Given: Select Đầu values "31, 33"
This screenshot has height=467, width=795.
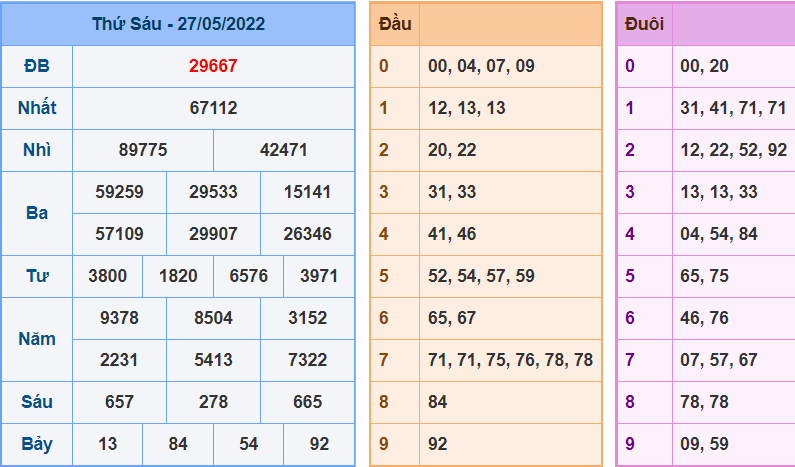Looking at the screenshot, I should click(x=452, y=192).
